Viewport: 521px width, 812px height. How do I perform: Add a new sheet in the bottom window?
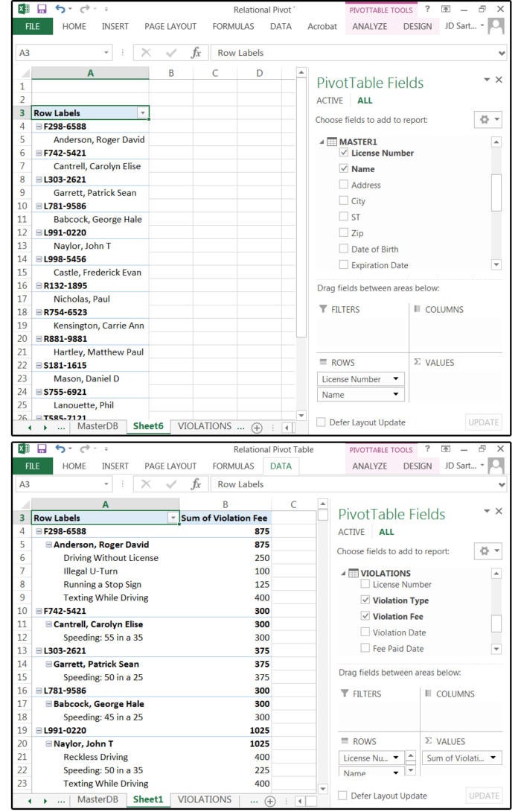click(270, 801)
